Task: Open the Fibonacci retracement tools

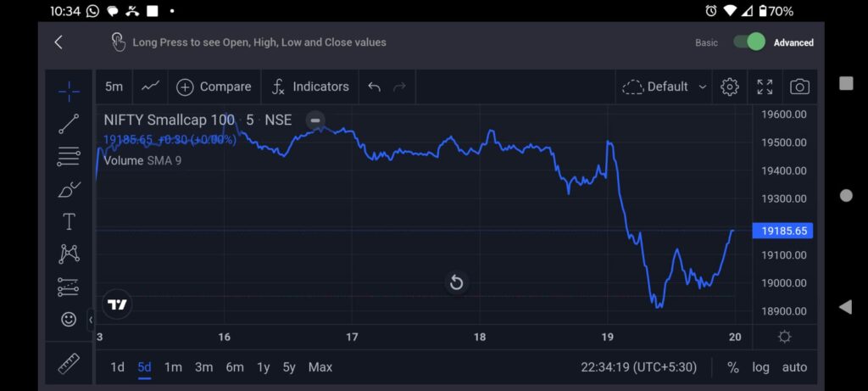Action: click(69, 157)
